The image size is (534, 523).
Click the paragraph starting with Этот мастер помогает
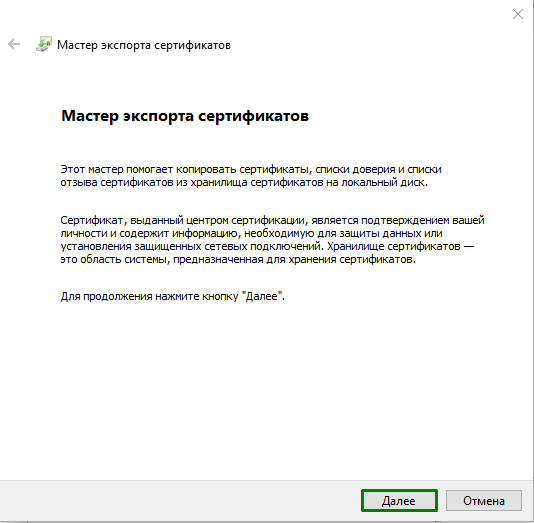251,176
